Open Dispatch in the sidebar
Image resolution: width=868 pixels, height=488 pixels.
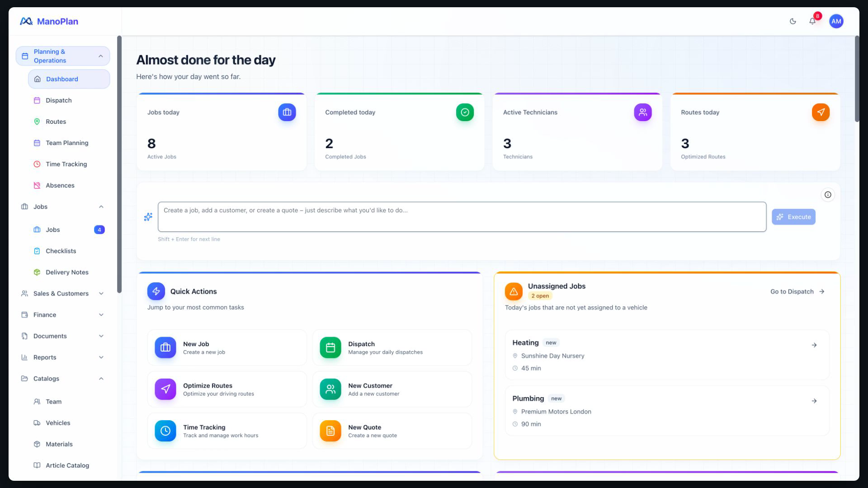pos(69,100)
